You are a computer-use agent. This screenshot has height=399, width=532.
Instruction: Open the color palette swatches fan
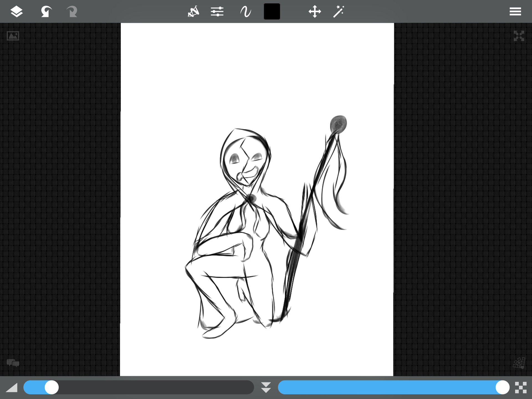pyautogui.click(x=519, y=363)
